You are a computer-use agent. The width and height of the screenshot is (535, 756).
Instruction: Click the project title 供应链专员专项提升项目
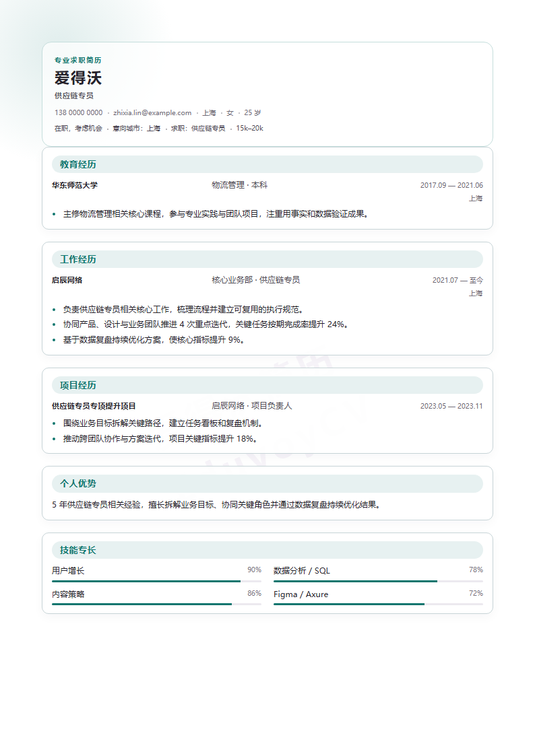[94, 406]
